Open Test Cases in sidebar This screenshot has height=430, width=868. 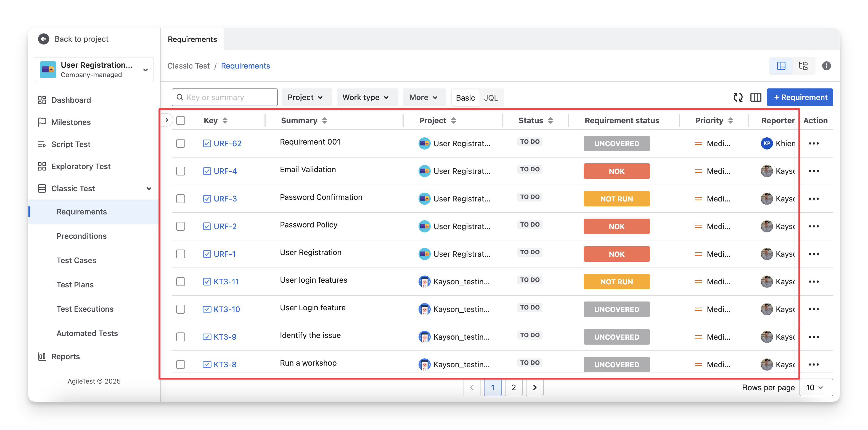(x=76, y=260)
